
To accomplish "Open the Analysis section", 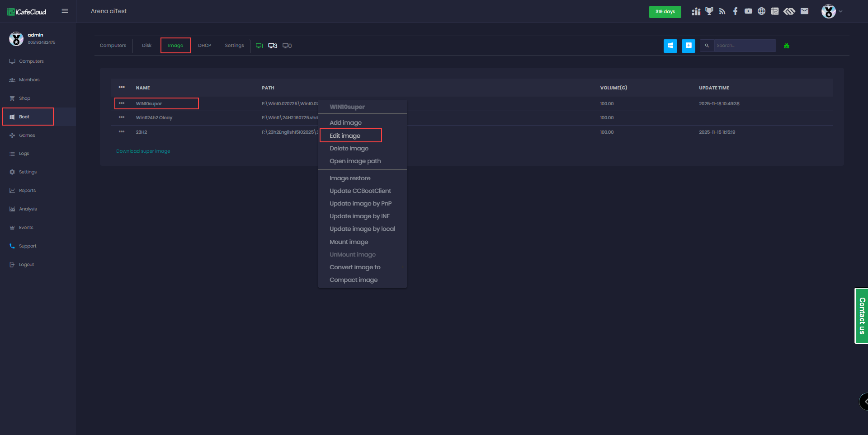I will [x=28, y=209].
